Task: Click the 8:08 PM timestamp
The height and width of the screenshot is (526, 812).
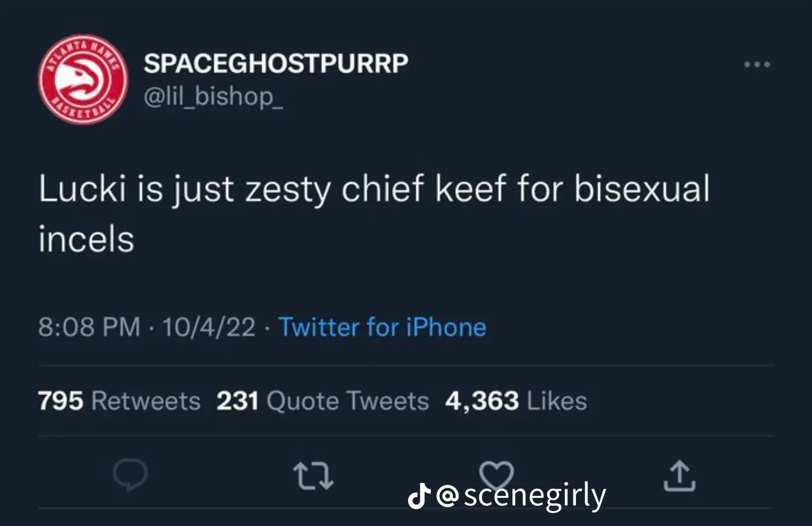Action: [90, 326]
